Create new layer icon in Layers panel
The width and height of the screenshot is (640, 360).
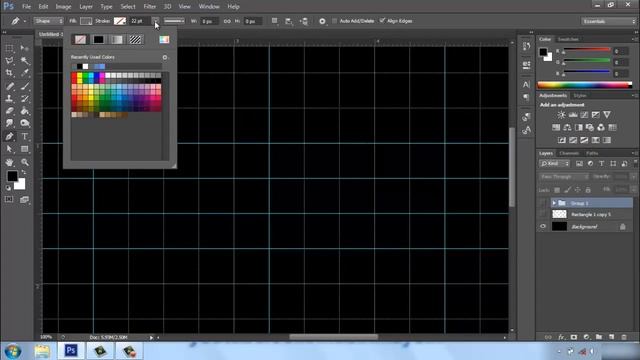pos(611,337)
